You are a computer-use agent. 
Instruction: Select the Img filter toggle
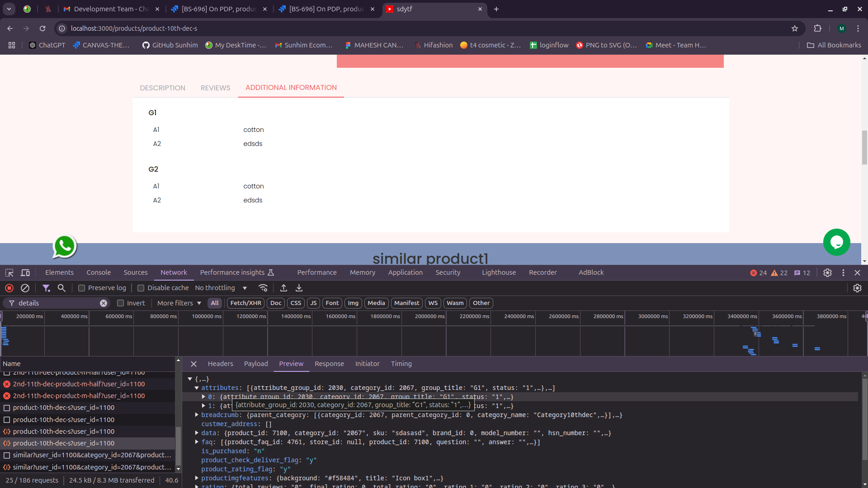coord(353,303)
